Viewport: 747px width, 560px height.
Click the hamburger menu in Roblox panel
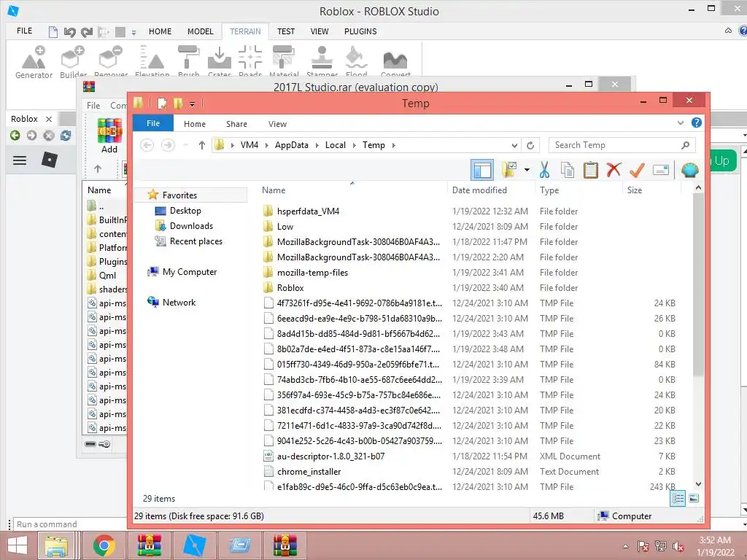[20, 160]
